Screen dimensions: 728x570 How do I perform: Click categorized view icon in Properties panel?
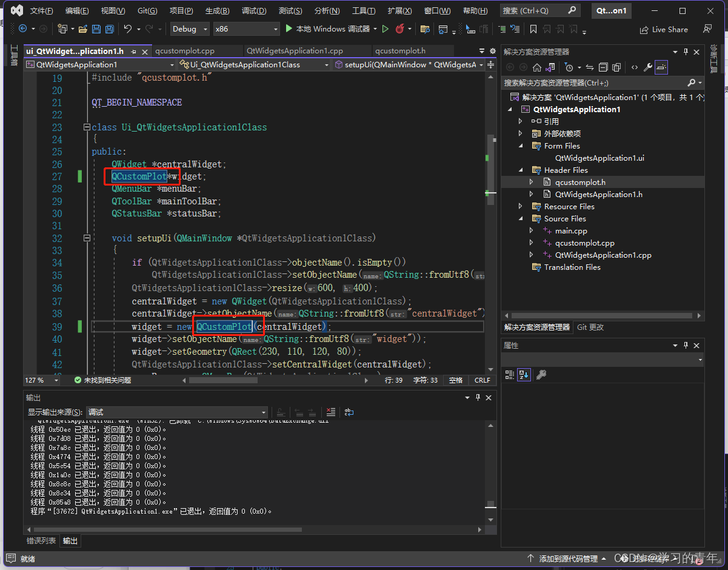click(x=510, y=375)
